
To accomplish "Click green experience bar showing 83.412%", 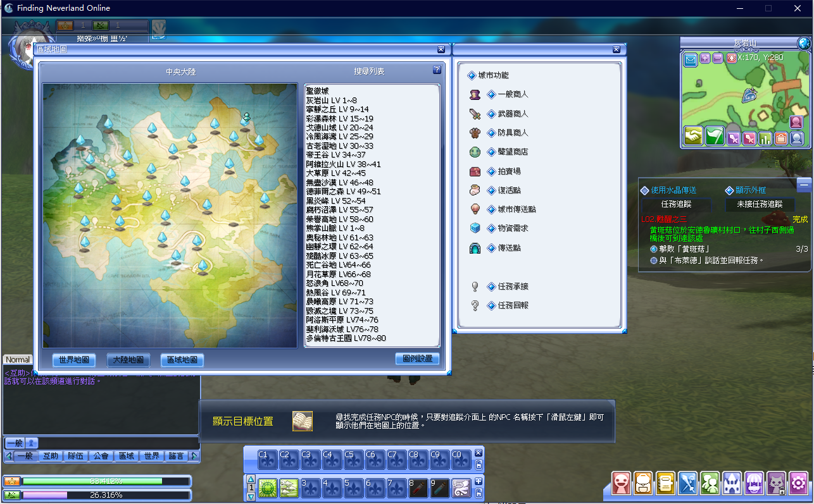I will tap(106, 481).
